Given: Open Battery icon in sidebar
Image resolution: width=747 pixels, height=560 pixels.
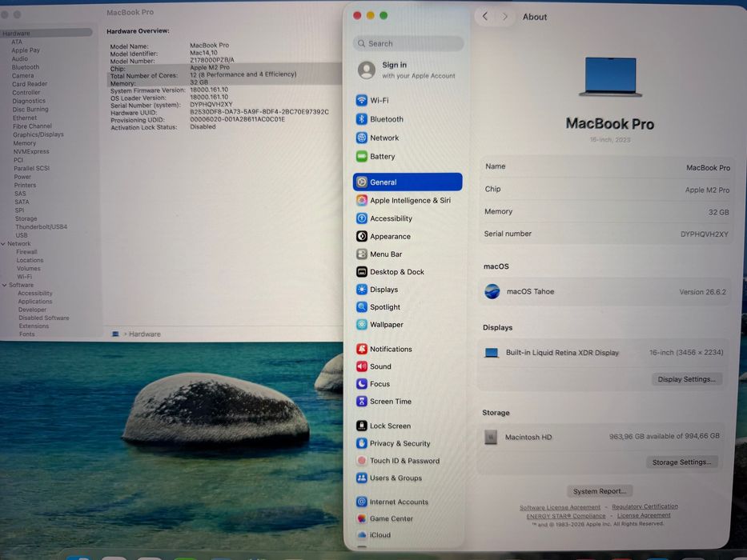Looking at the screenshot, I should point(362,156).
